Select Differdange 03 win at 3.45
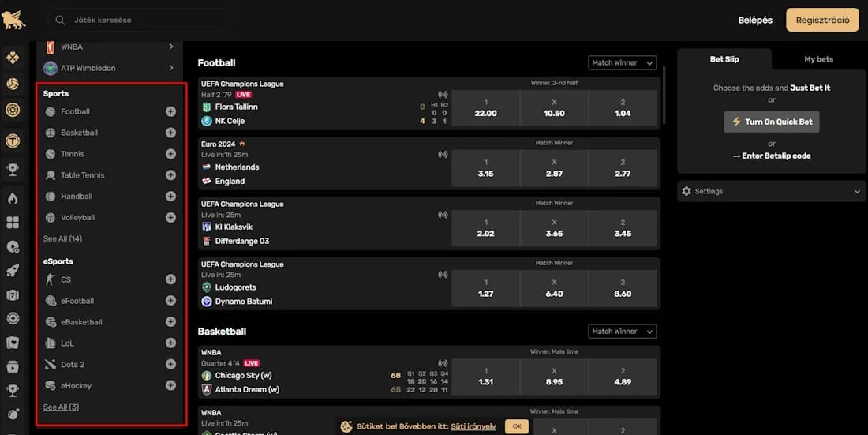 click(623, 228)
